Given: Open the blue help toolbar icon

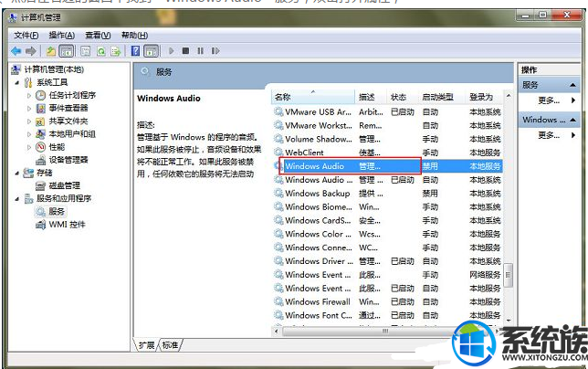Looking at the screenshot, I should pos(135,50).
